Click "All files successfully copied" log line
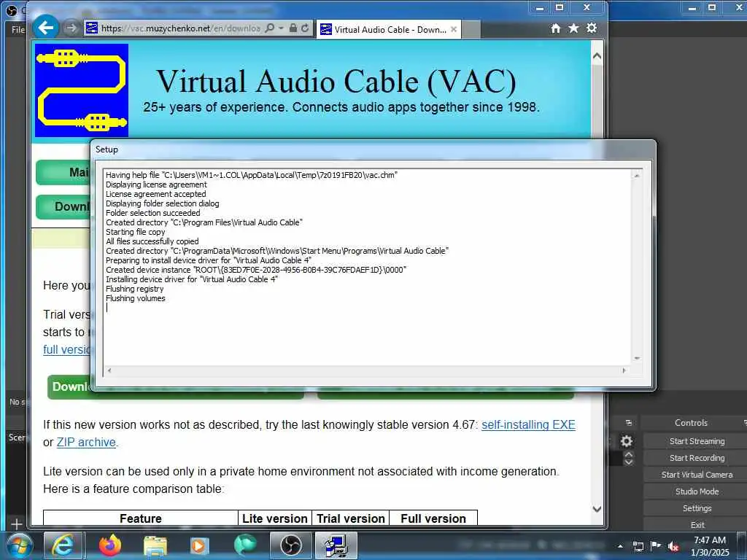747x560 pixels. [152, 241]
